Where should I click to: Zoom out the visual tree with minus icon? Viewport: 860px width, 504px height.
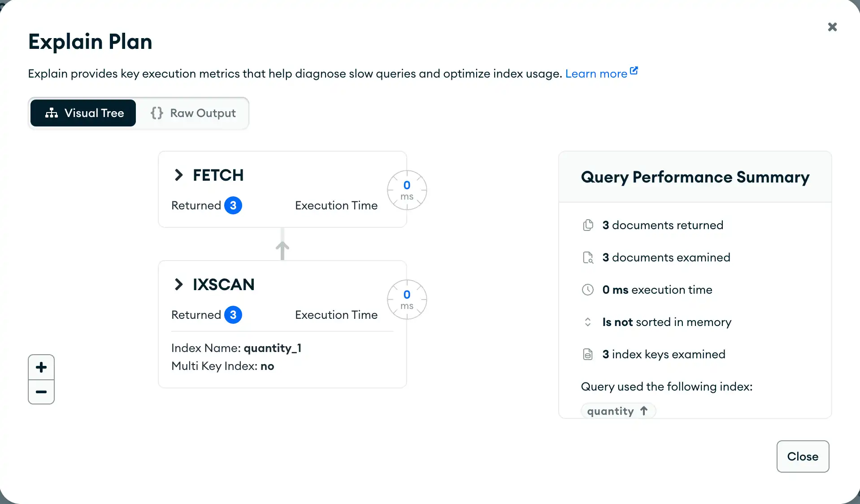41,392
